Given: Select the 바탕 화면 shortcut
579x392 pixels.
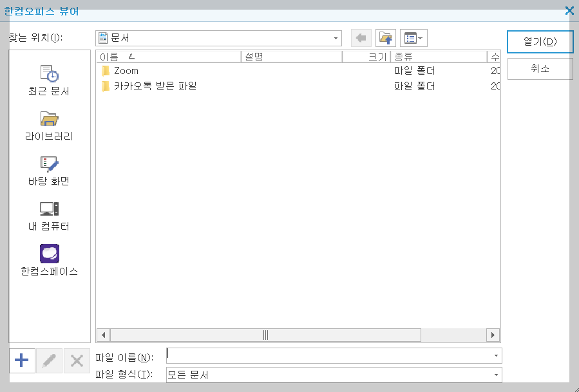Looking at the screenshot, I should point(49,171).
